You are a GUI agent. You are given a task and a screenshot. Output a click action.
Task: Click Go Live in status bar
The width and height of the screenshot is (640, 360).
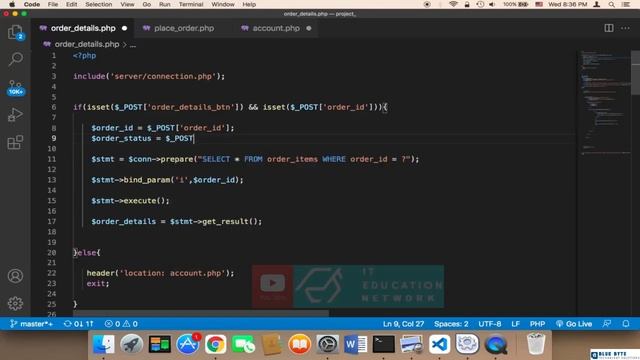pos(574,324)
